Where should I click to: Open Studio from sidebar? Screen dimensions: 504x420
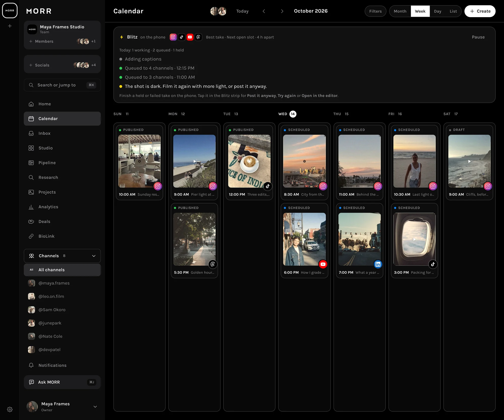point(62,148)
